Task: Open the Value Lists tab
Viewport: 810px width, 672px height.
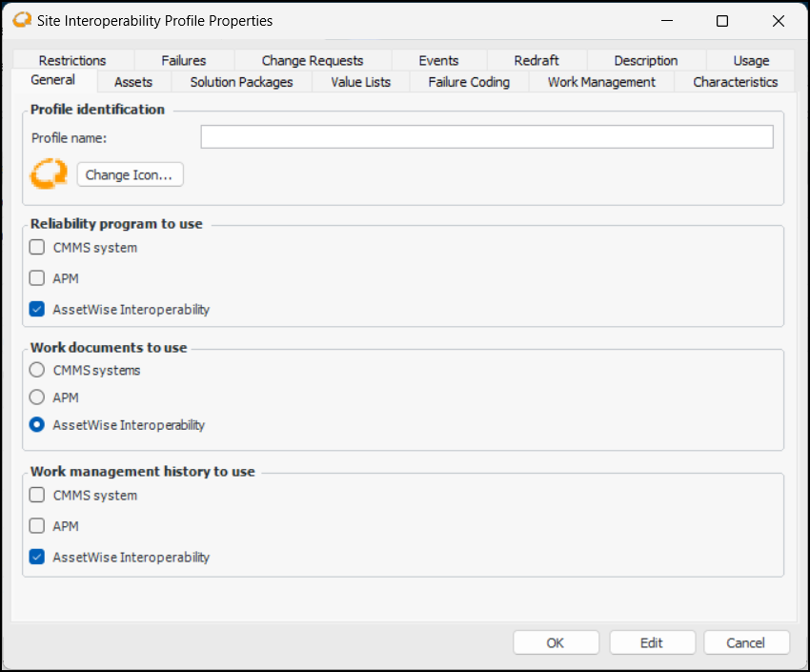Action: coord(360,82)
